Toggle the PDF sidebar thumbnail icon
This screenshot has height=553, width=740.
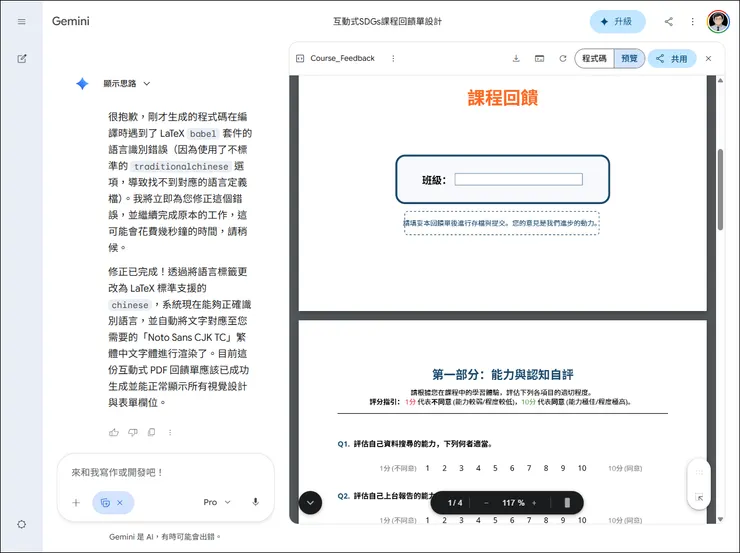567,503
